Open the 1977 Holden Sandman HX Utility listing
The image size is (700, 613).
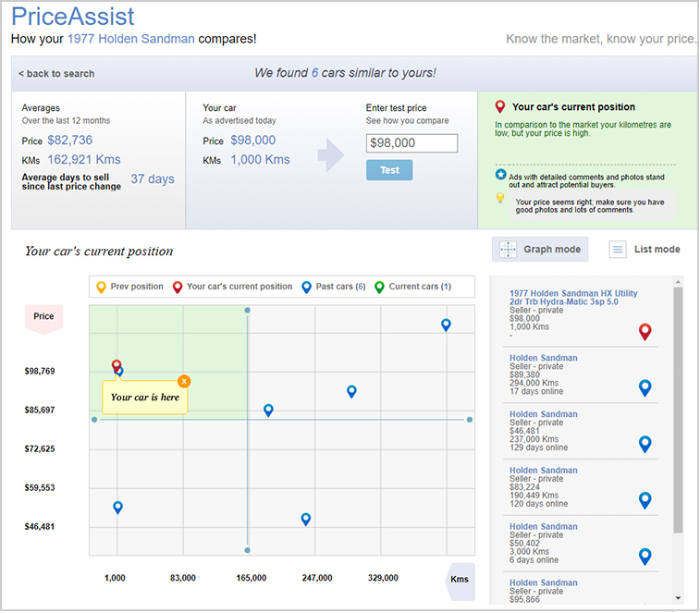[x=573, y=298]
